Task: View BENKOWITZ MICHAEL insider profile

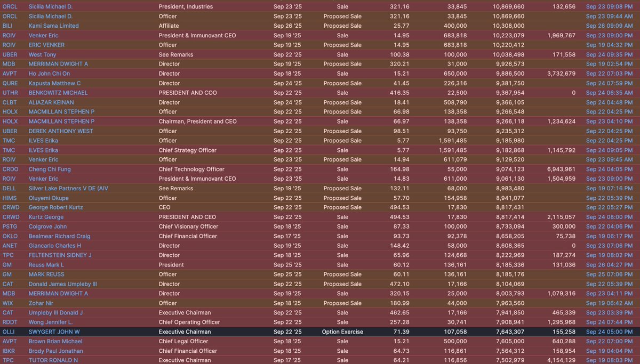Action: point(58,93)
